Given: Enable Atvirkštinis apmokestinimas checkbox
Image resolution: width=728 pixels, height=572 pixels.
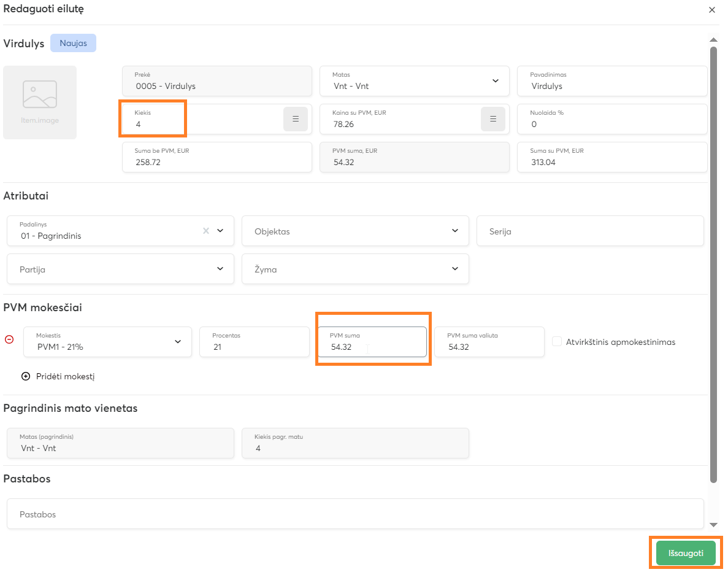Looking at the screenshot, I should tap(557, 342).
